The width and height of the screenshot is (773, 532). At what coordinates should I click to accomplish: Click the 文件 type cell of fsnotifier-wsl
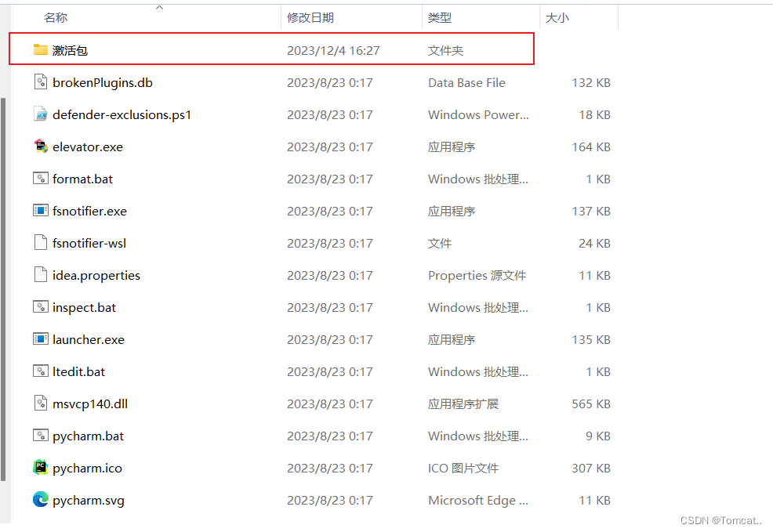pos(440,243)
